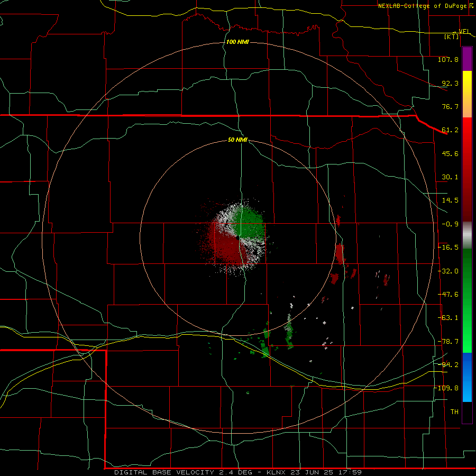
Task: Click the 45.6 scale value
Action: (450, 153)
